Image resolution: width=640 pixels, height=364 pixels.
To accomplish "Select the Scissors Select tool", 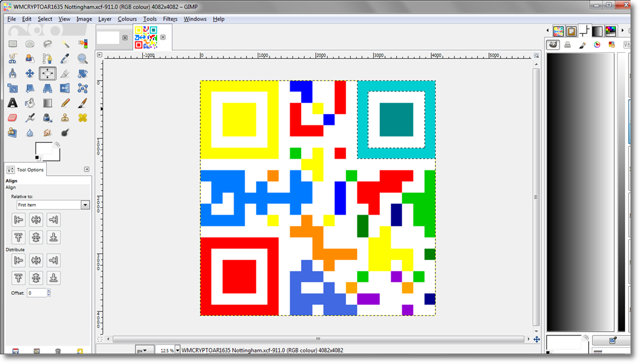I will (x=12, y=59).
